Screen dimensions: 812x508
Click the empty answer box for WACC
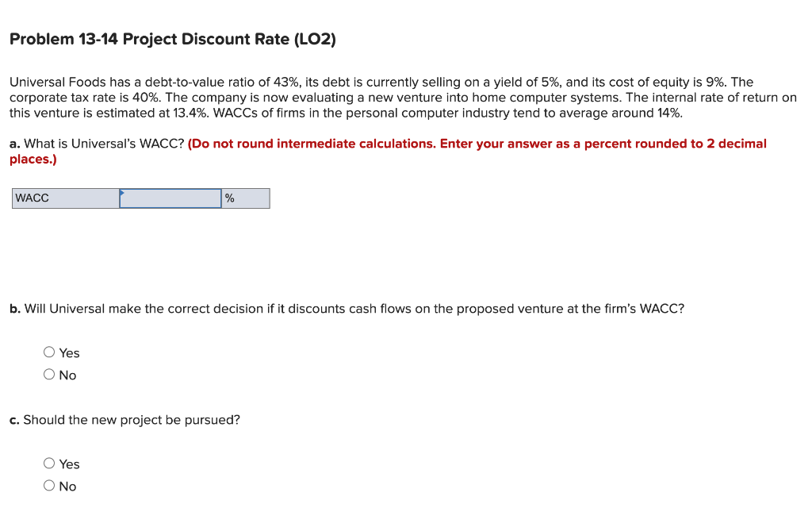pos(169,198)
